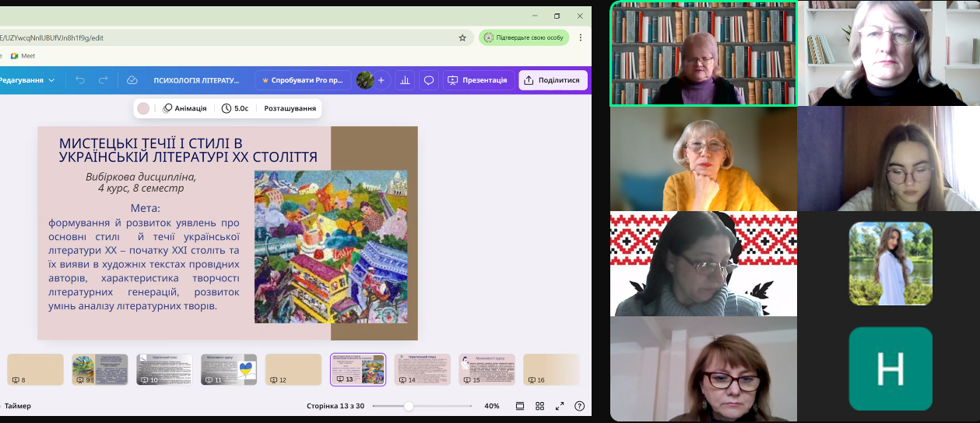This screenshot has width=980, height=423.
Task: Toggle the grid view of pages
Action: (x=539, y=406)
